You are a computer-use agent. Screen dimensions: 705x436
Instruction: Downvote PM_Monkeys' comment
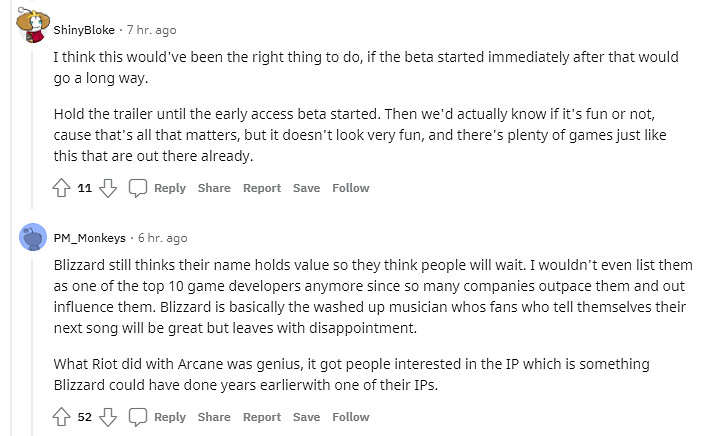(x=110, y=417)
